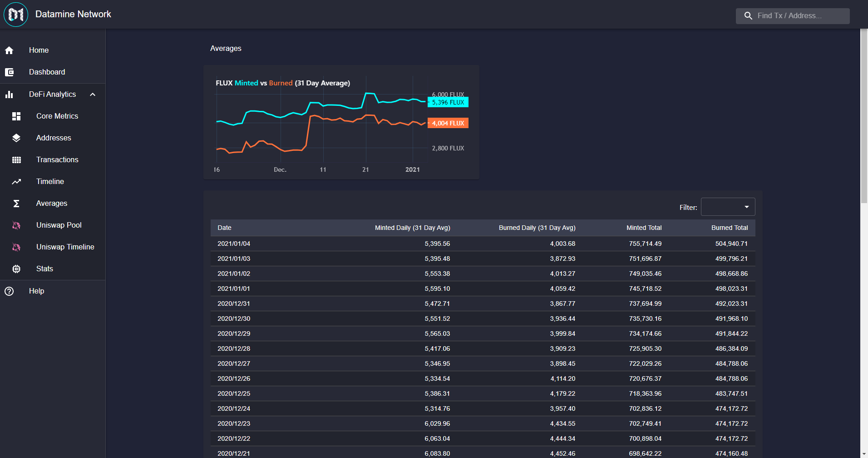The image size is (868, 458).
Task: Open the Stats page
Action: [x=53, y=269]
